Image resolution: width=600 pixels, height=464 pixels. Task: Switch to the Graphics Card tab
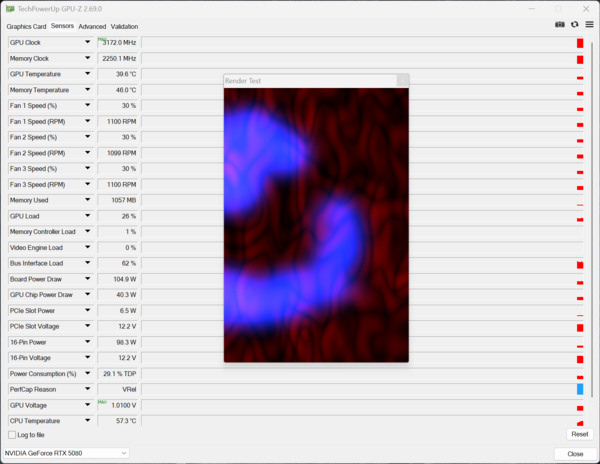[26, 26]
